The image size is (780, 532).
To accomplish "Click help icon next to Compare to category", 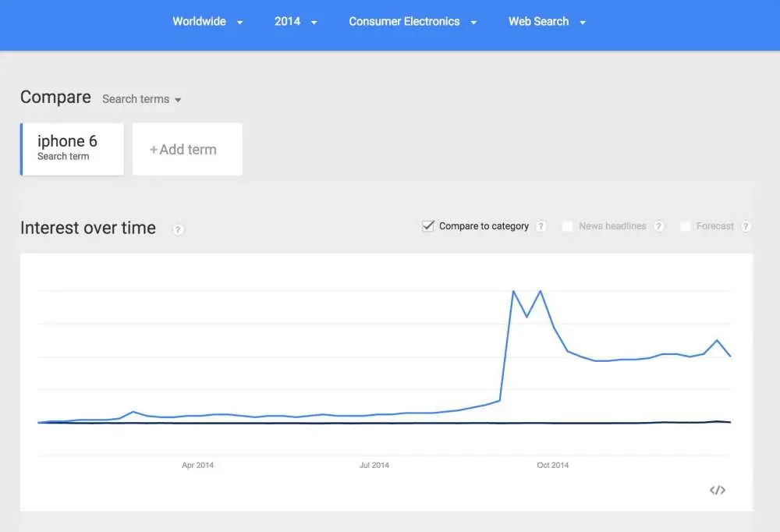I will tap(541, 226).
